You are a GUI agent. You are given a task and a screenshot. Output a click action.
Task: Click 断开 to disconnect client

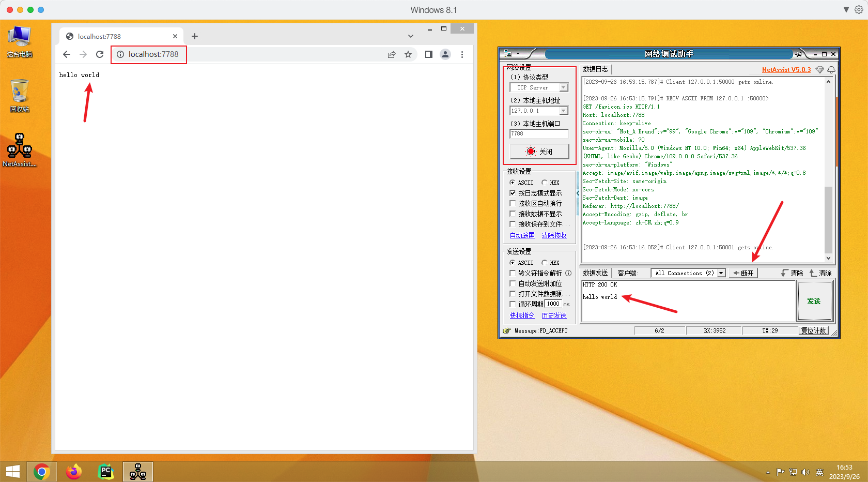click(x=743, y=273)
